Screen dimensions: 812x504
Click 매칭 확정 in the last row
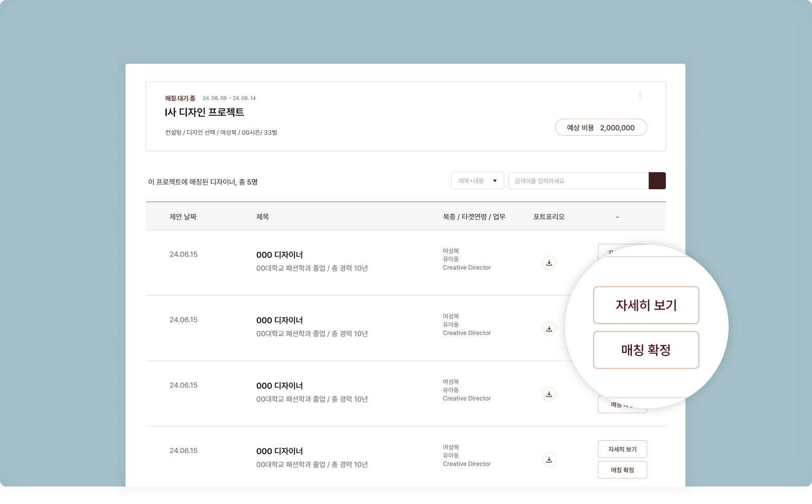click(622, 470)
